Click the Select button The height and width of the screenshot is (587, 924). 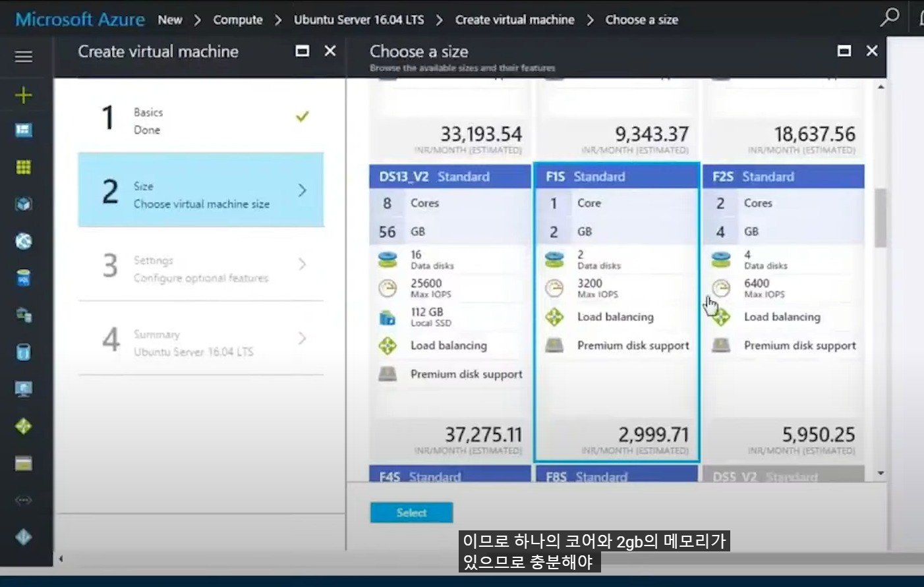click(411, 513)
